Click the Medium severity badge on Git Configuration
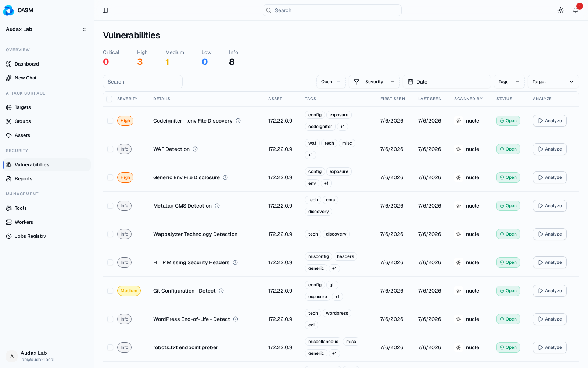 pyautogui.click(x=129, y=291)
